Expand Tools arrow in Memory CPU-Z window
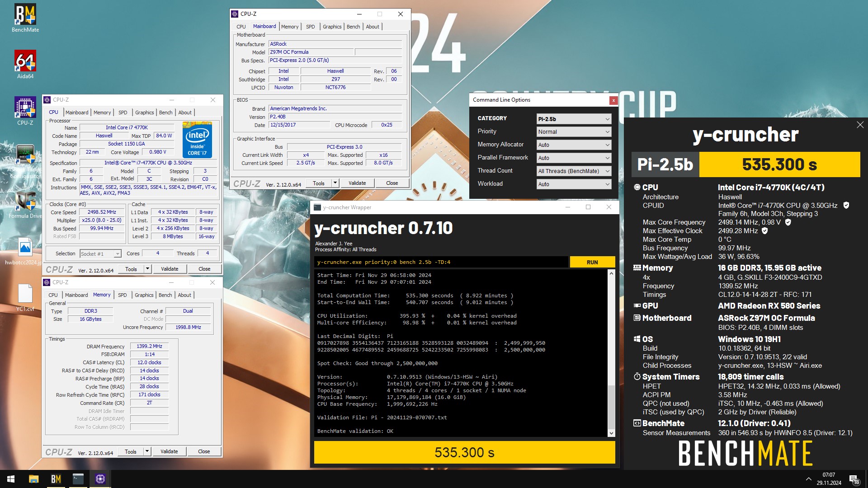The image size is (868, 488). click(147, 451)
